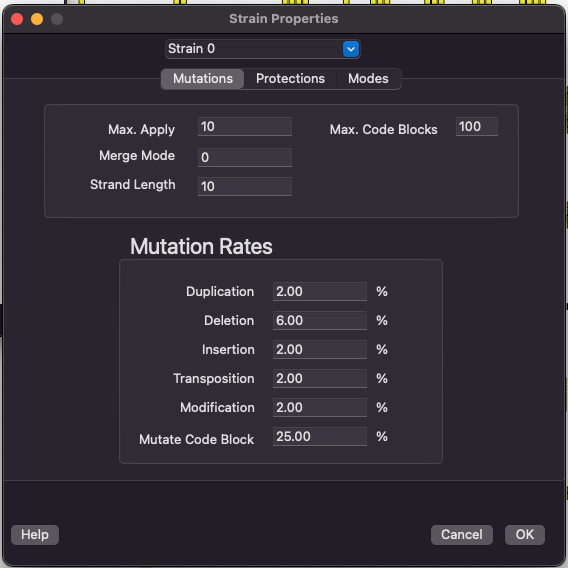Click the Max. Code Blocks field
The image size is (568, 568).
click(x=476, y=127)
